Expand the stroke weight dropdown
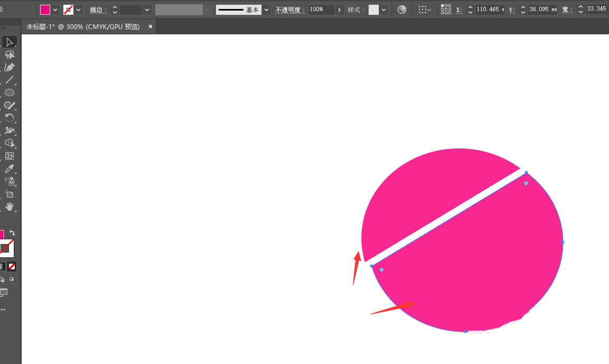This screenshot has height=364, width=609. 147,10
